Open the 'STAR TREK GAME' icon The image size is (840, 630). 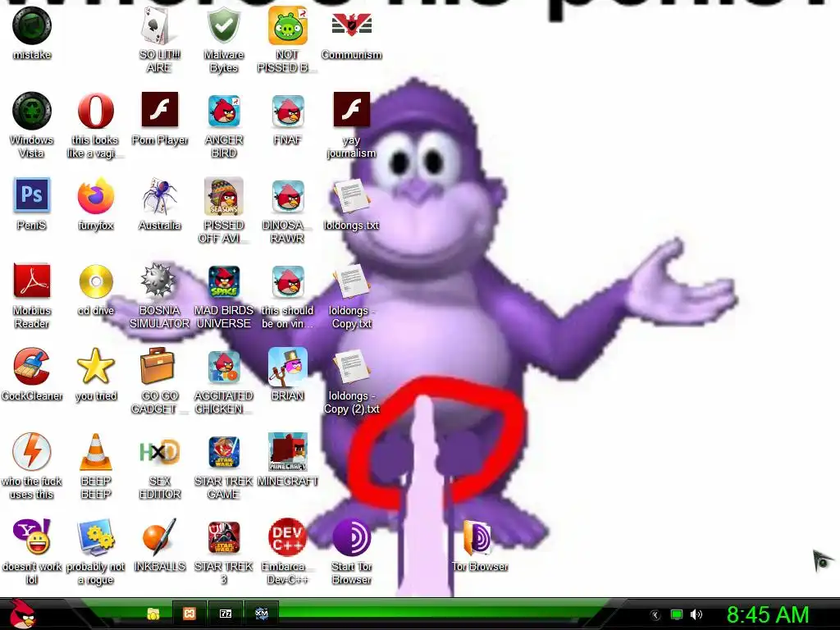point(223,452)
